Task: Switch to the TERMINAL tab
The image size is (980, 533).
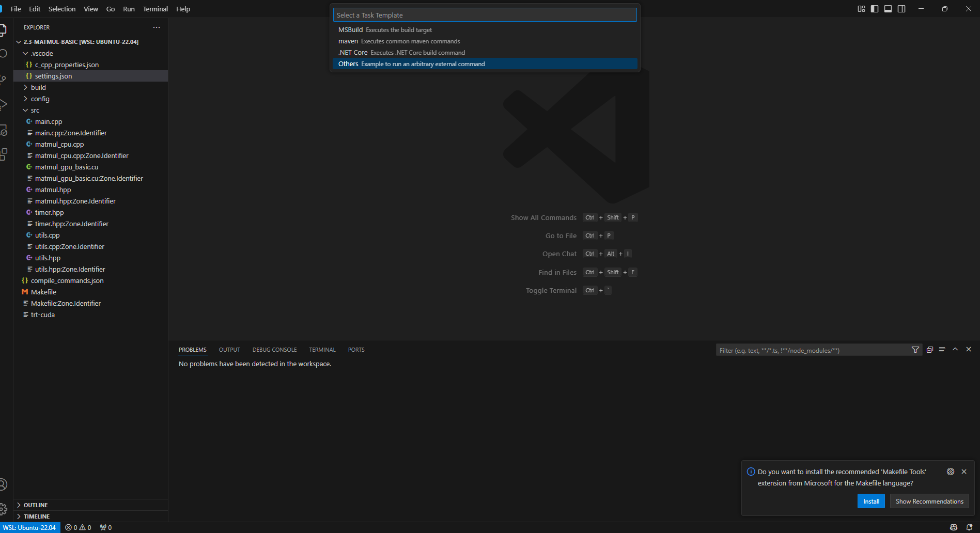Action: click(322, 350)
